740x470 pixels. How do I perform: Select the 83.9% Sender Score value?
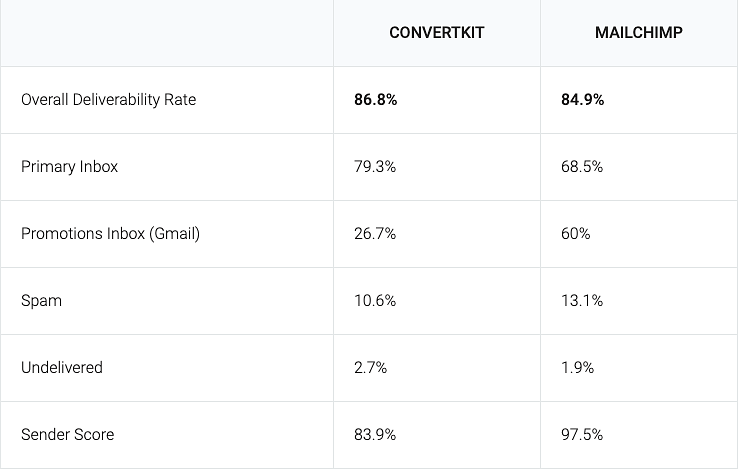coord(375,435)
